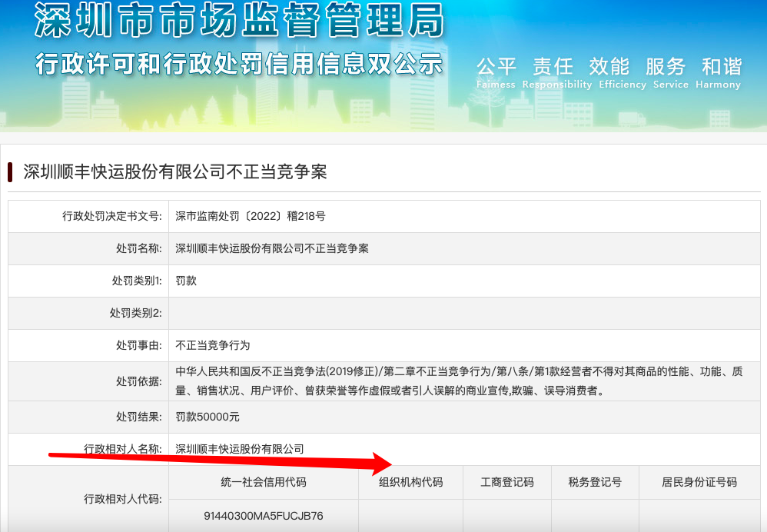
Task: Click the label 处罚结果
Action: 139,417
